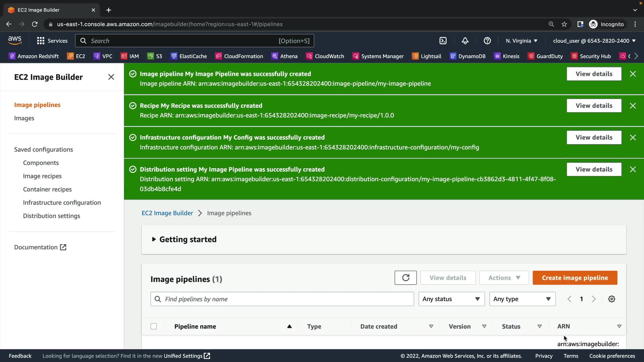Go to Image recipes in sidebar
The image size is (644, 362).
42,176
